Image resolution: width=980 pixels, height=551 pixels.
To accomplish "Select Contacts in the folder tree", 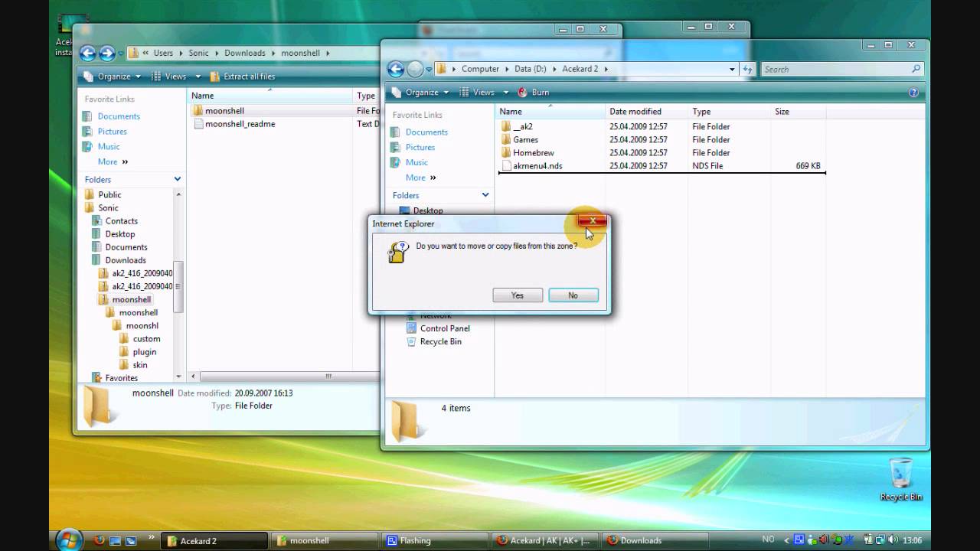I will tap(121, 221).
